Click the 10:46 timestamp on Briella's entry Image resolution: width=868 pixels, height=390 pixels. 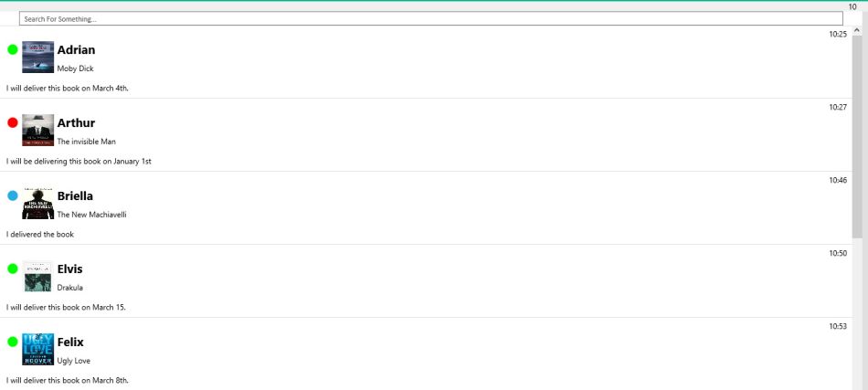tap(838, 180)
